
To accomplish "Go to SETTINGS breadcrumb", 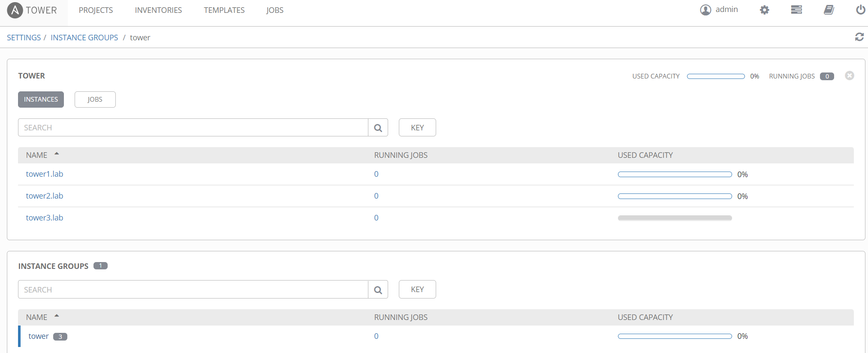I will (x=24, y=38).
